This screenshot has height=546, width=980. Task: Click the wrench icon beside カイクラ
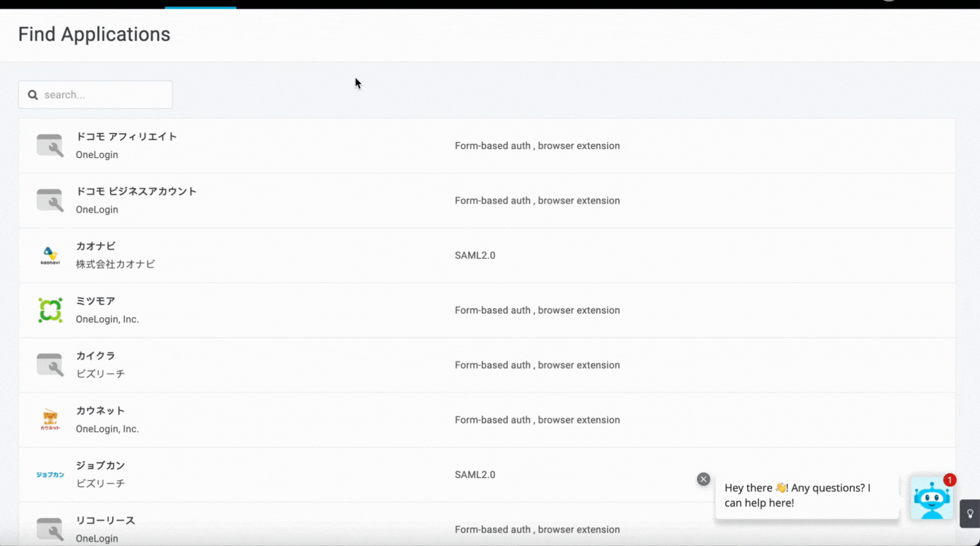(x=50, y=365)
